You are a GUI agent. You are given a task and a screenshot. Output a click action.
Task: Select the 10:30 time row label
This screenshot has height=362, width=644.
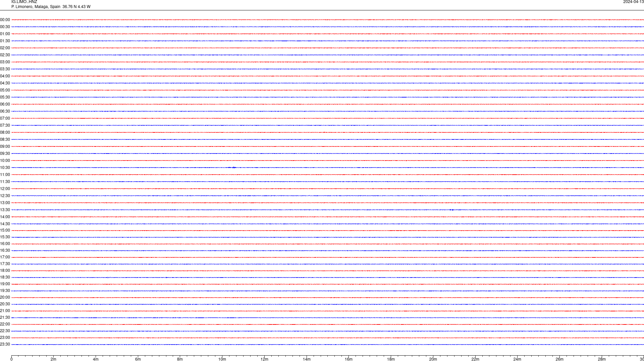click(x=5, y=168)
